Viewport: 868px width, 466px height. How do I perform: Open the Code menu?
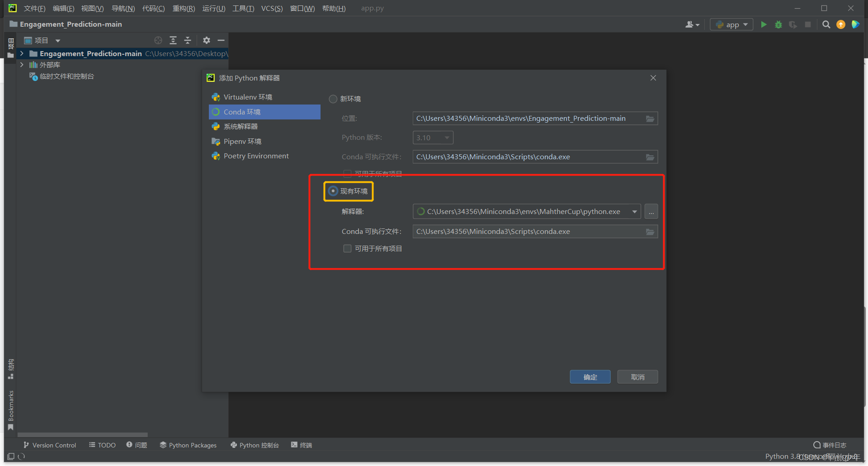[153, 9]
